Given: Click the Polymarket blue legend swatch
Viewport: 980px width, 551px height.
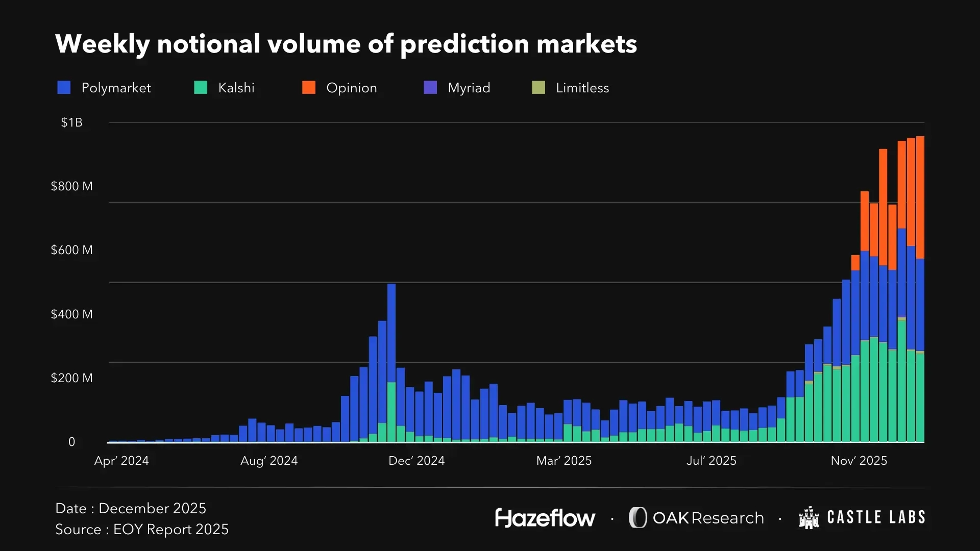Looking at the screenshot, I should [64, 88].
